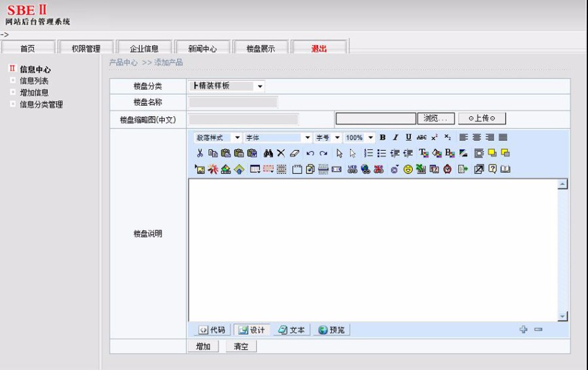Open find and replace (binoculars icon)

[x=268, y=153]
